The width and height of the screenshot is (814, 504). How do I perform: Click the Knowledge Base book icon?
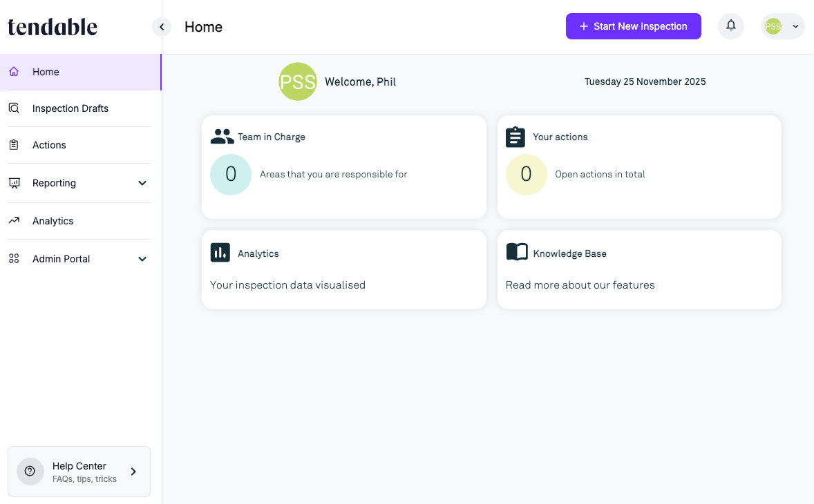click(x=517, y=253)
